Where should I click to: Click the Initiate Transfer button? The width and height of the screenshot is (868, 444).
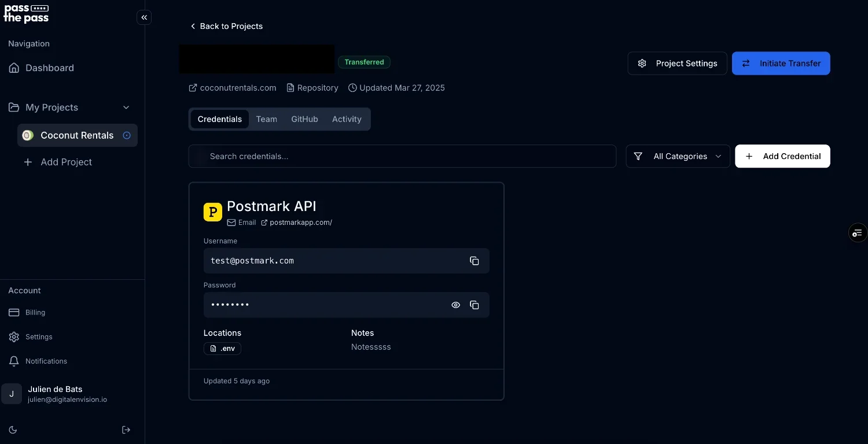(x=781, y=64)
